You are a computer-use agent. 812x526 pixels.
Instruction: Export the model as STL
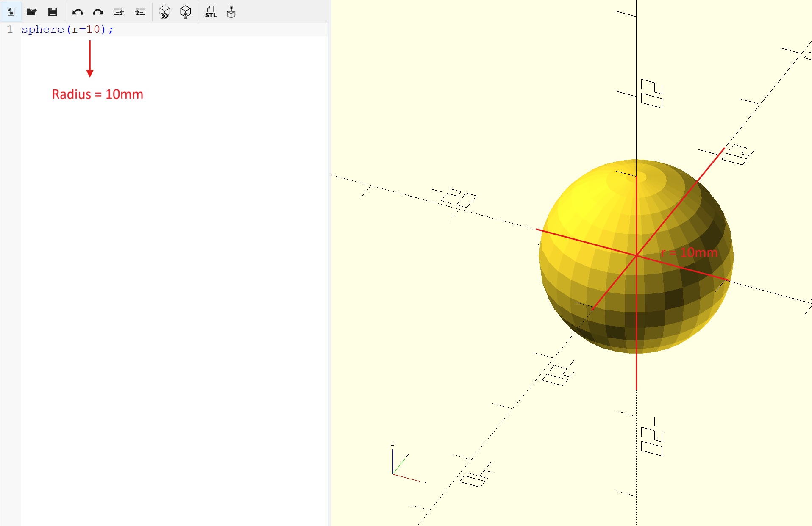click(211, 12)
